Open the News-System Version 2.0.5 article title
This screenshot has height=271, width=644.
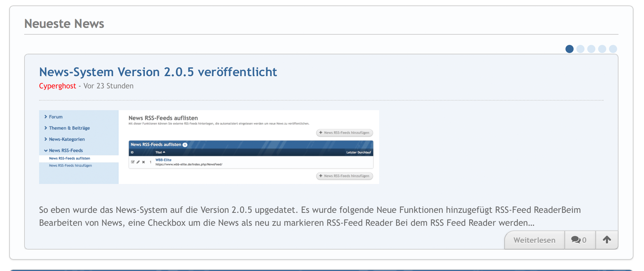158,72
